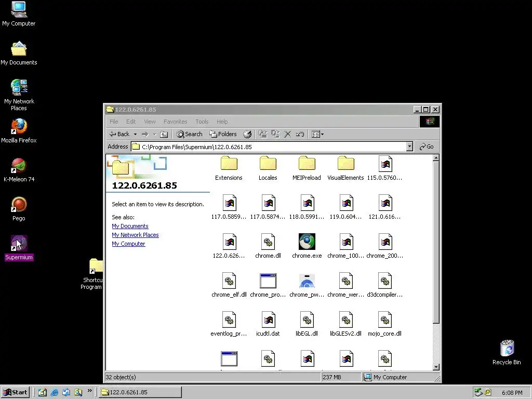Viewport: 532px width, 399px height.
Task: Select the K-Meleon 74 desktop icon
Action: pos(19,170)
